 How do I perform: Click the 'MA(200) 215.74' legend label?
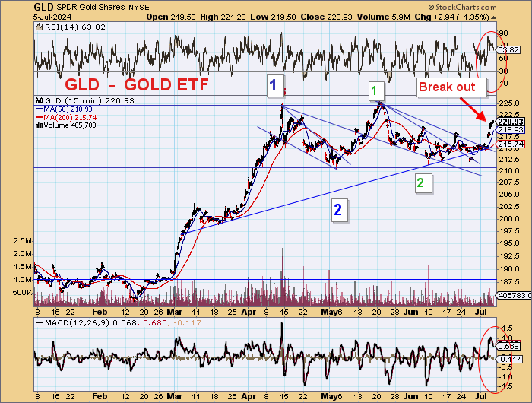70,117
